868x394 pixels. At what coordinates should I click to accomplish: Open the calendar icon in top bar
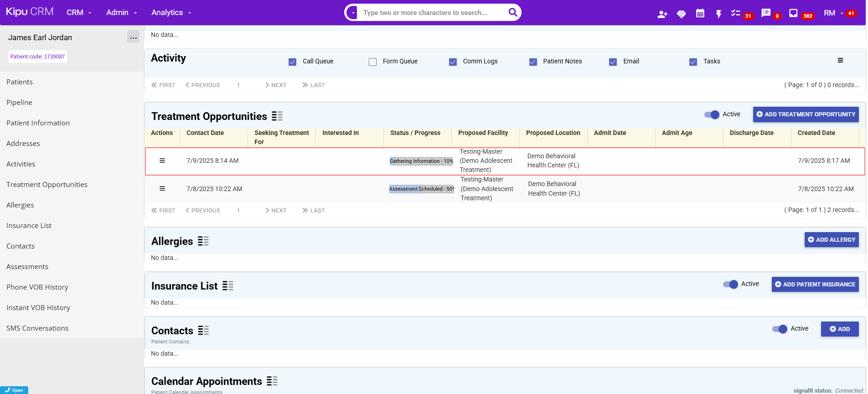click(700, 14)
